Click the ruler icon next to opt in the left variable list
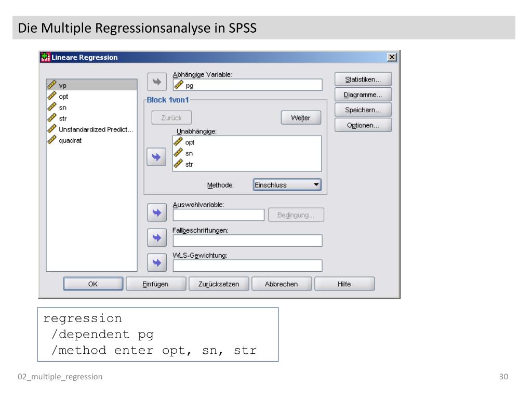This screenshot has width=532, height=399. click(x=52, y=96)
